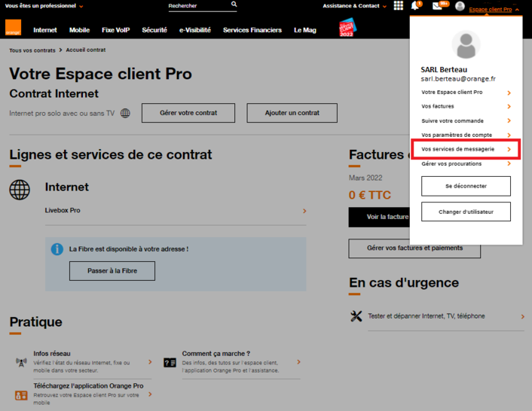532x411 pixels.
Task: Click the large profile avatar in dropdown
Action: tap(466, 45)
